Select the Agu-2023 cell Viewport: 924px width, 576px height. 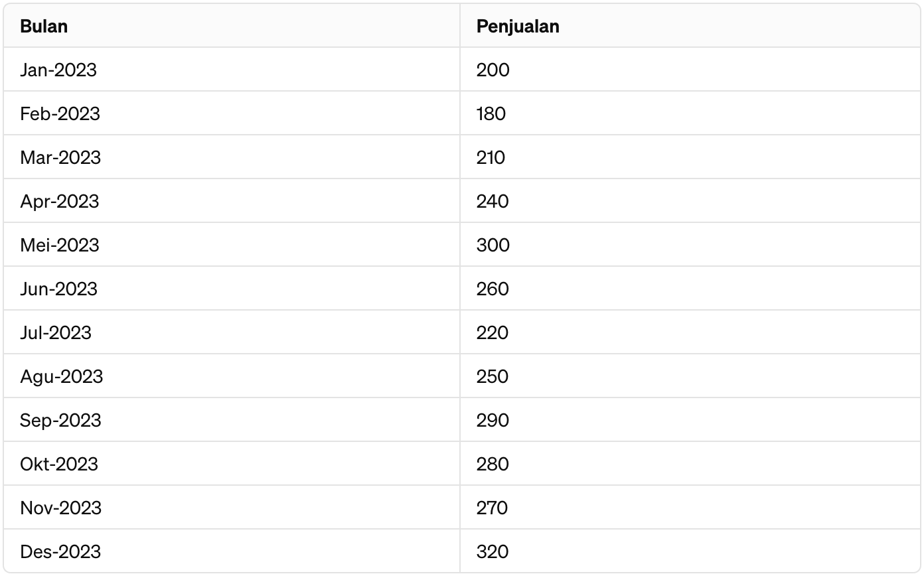click(232, 376)
